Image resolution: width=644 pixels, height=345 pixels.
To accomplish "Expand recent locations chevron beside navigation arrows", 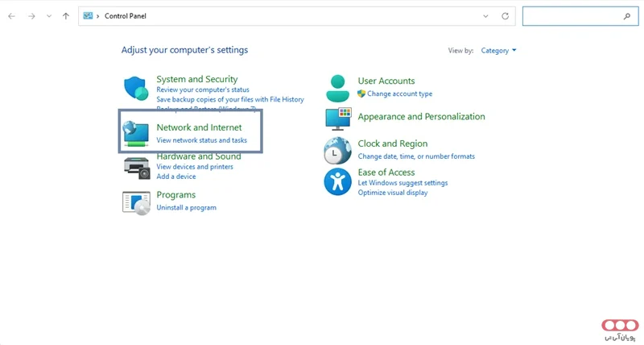I will coord(49,16).
